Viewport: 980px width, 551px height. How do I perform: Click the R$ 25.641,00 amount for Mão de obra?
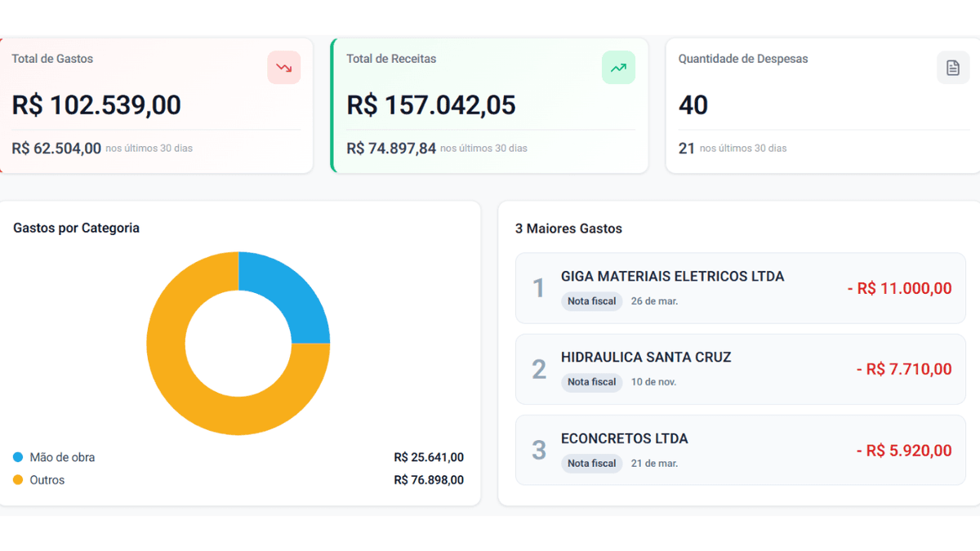coord(429,457)
